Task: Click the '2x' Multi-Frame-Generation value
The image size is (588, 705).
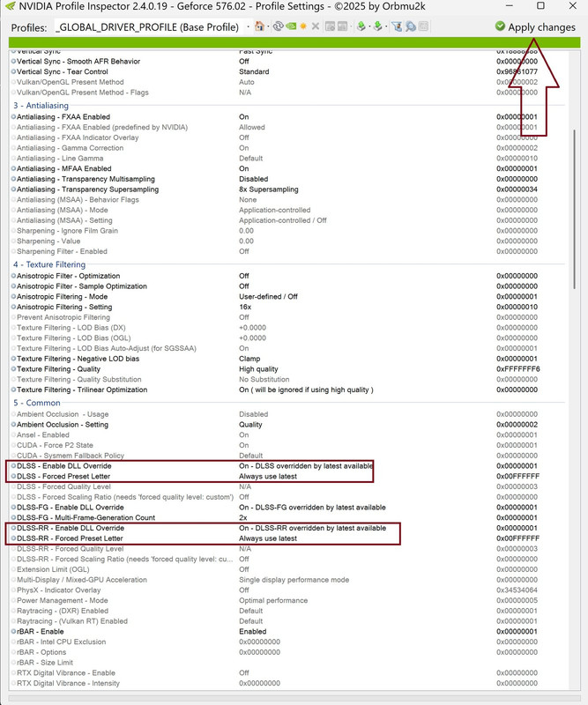Action: click(x=243, y=518)
